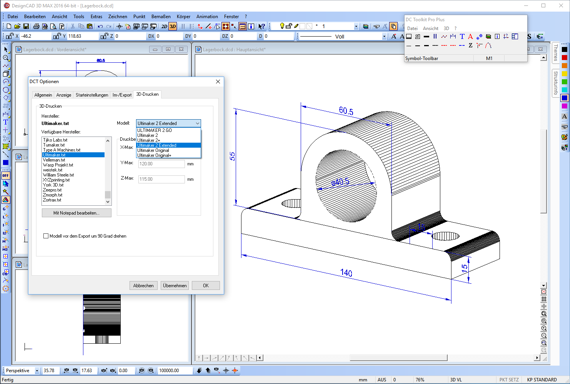This screenshot has width=570, height=384.
Task: Click the New document icon in the main toolbar
Action: (9, 26)
